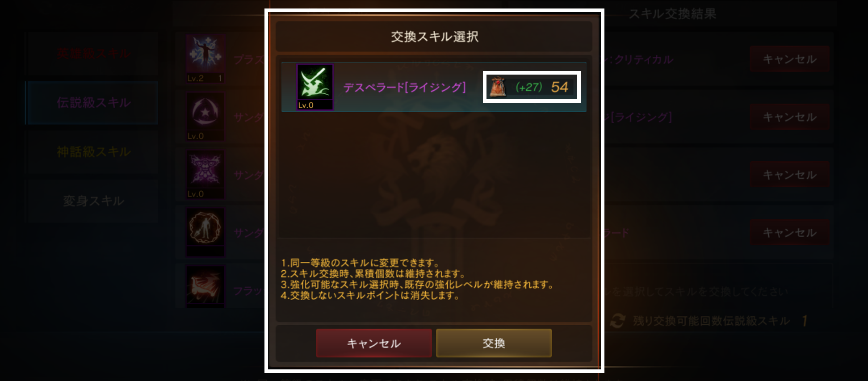The width and height of the screenshot is (868, 381).
Task: Click the (+27) 54 point count
Action: pos(541,87)
